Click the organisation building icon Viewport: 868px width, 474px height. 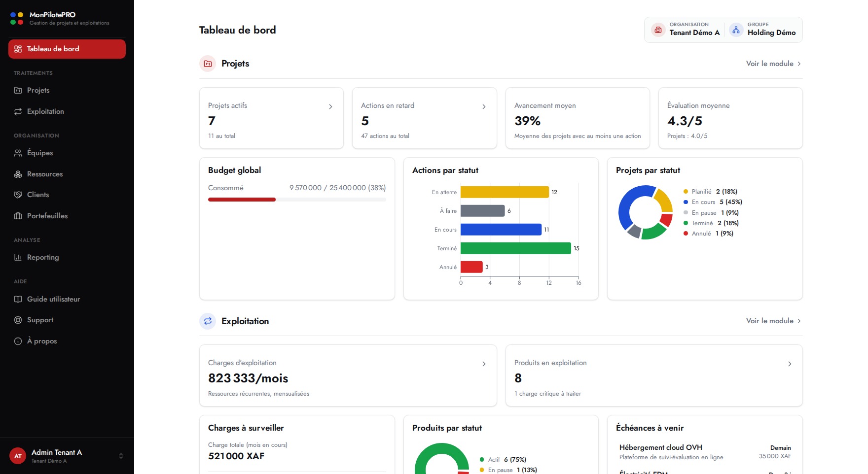click(658, 30)
